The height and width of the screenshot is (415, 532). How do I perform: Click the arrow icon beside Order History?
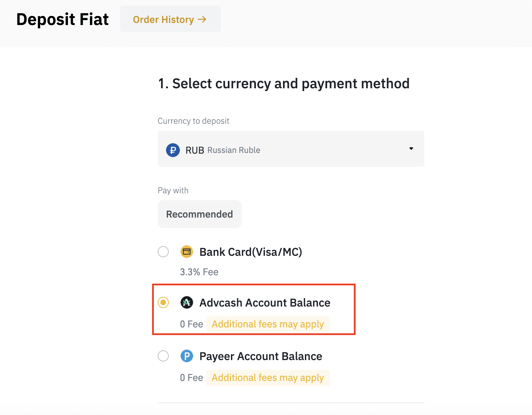coord(202,19)
